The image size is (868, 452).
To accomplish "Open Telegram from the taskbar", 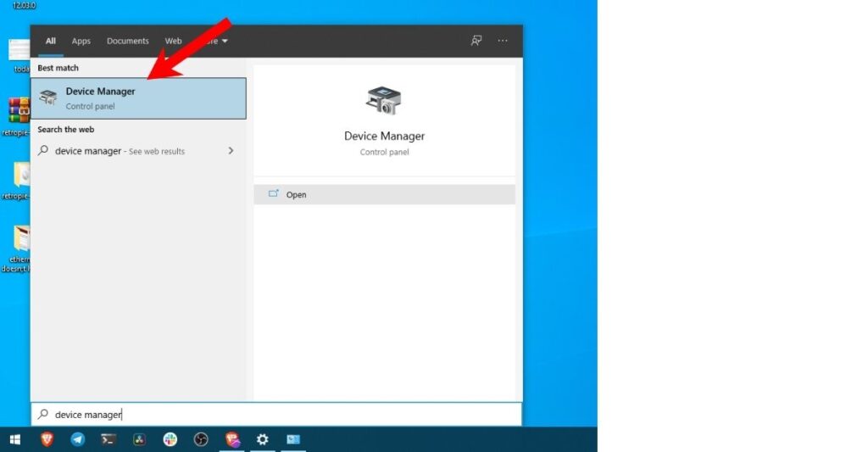I will tap(78, 439).
